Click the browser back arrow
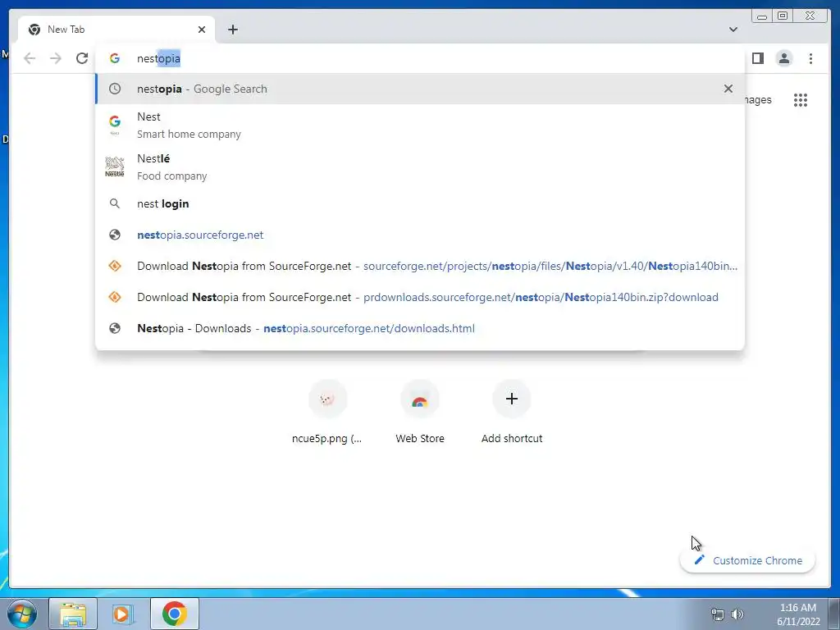840x630 pixels. click(x=30, y=58)
